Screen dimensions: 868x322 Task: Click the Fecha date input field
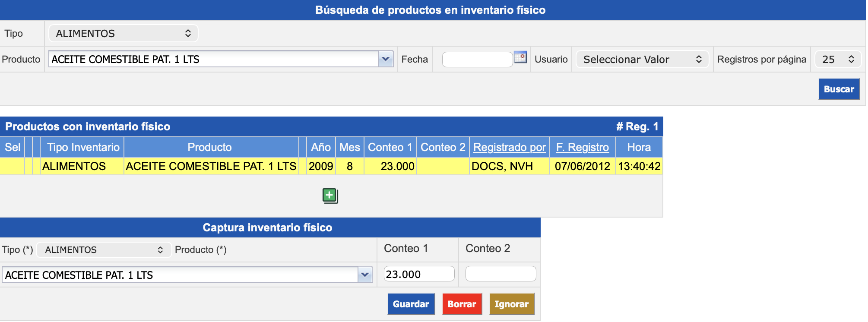[477, 60]
